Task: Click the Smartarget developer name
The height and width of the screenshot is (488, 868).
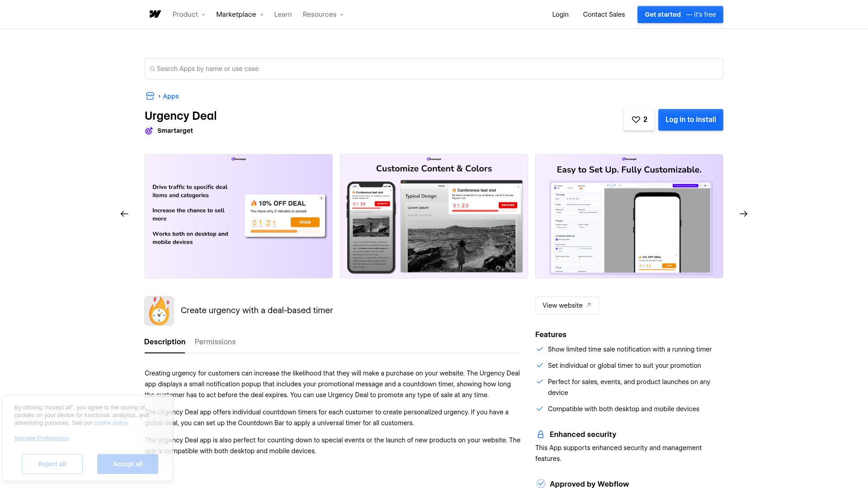Action: pos(175,131)
